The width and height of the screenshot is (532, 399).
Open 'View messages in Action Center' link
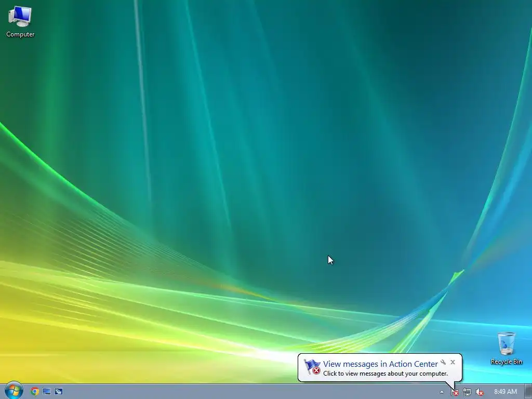point(380,364)
